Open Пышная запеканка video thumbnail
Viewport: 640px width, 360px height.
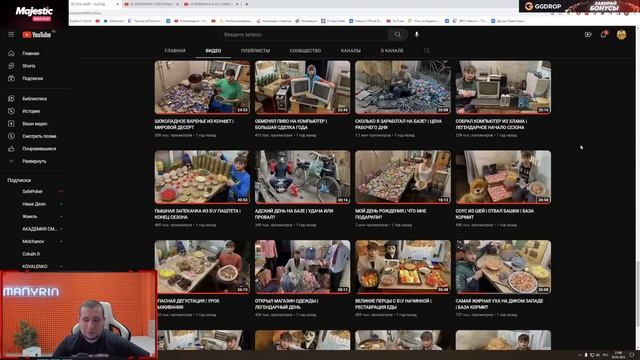(x=202, y=177)
